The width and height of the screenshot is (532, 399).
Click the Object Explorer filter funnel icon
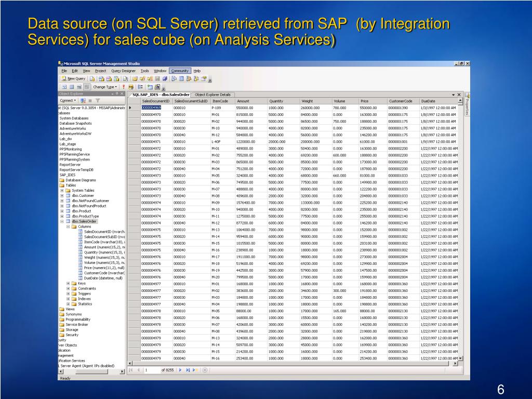tap(98, 100)
